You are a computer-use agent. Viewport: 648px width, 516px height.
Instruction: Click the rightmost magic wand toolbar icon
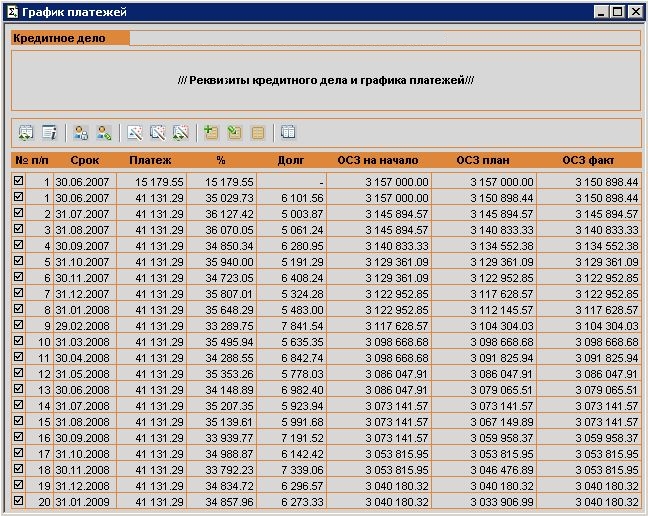click(181, 132)
